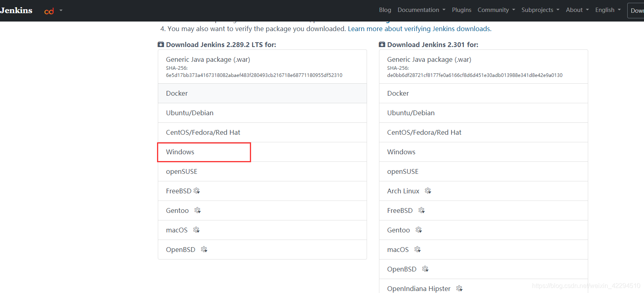Open FreeBSD in the LTS list
The height and width of the screenshot is (293, 644).
click(x=262, y=191)
